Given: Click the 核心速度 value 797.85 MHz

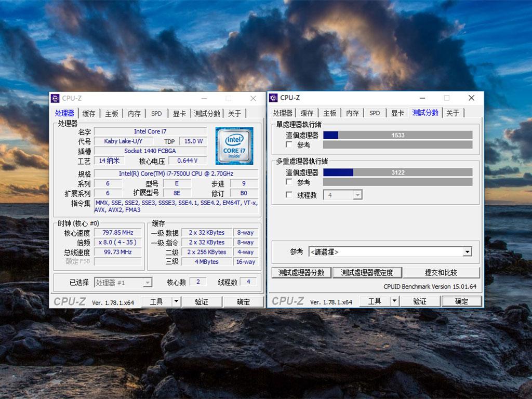Looking at the screenshot, I should [118, 232].
